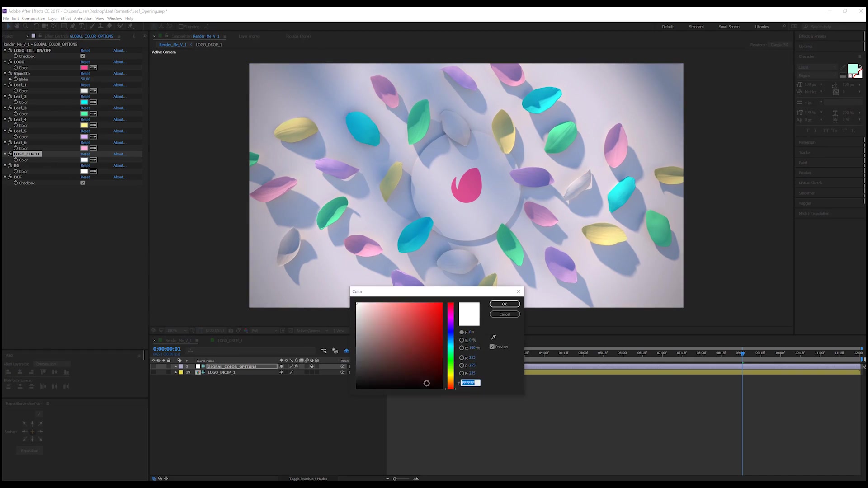This screenshot has width=868, height=488.
Task: Switch to the LOGO_DROP_1 composition tab
Action: (x=209, y=45)
